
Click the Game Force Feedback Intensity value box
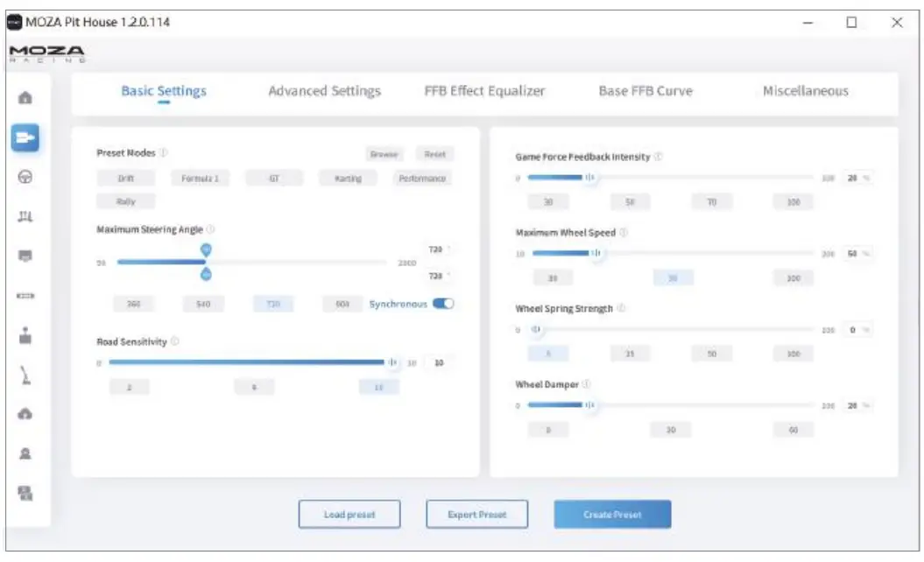click(857, 178)
